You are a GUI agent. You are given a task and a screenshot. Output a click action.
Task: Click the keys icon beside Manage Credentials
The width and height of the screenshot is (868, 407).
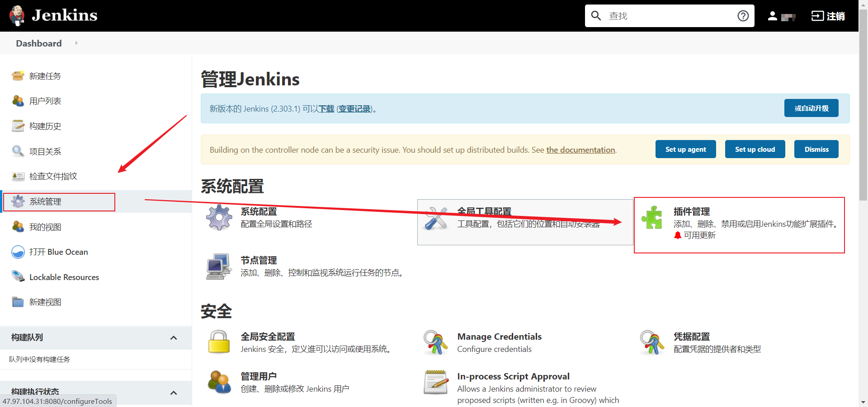pyautogui.click(x=436, y=342)
